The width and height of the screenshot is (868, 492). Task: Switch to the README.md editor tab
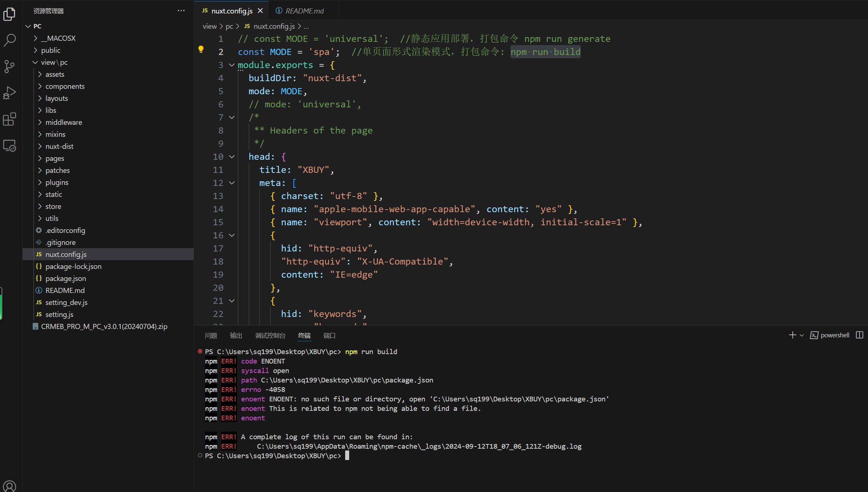pos(303,11)
